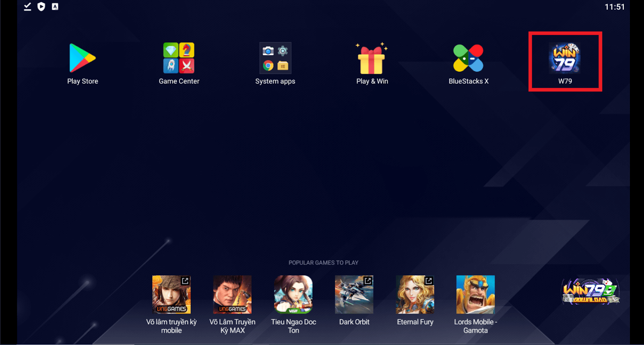Open Dark Orbit game thumbnail
644x345 pixels.
pos(354,295)
